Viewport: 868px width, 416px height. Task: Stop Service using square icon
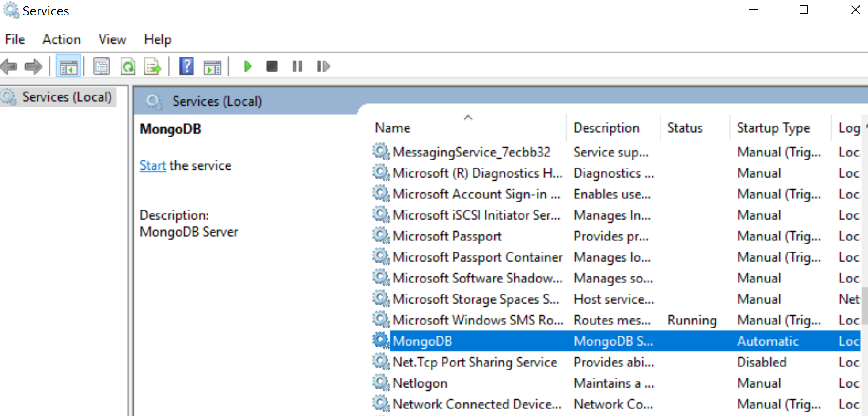pos(272,66)
